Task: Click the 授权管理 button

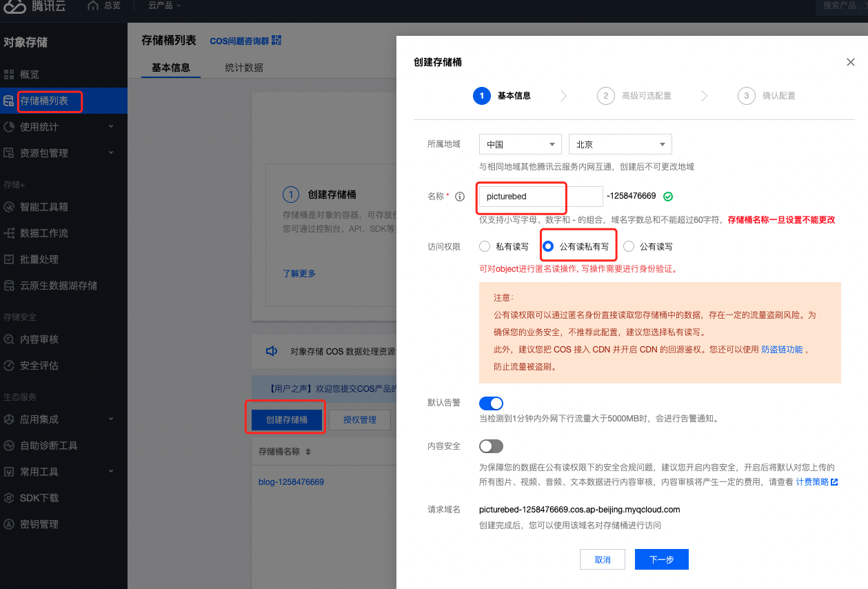Action: [360, 419]
